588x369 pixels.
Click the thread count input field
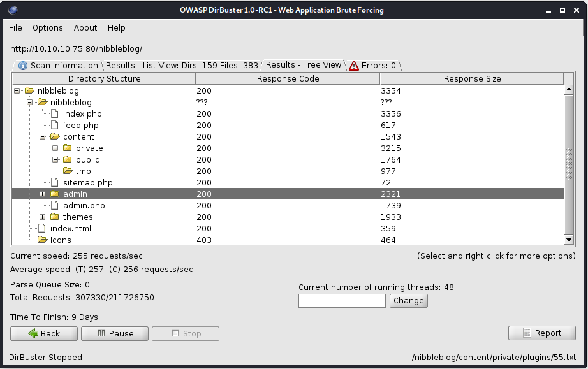[x=342, y=301]
